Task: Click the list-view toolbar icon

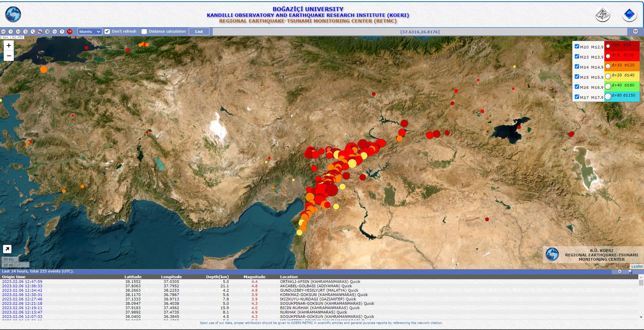Action: pyautogui.click(x=47, y=32)
